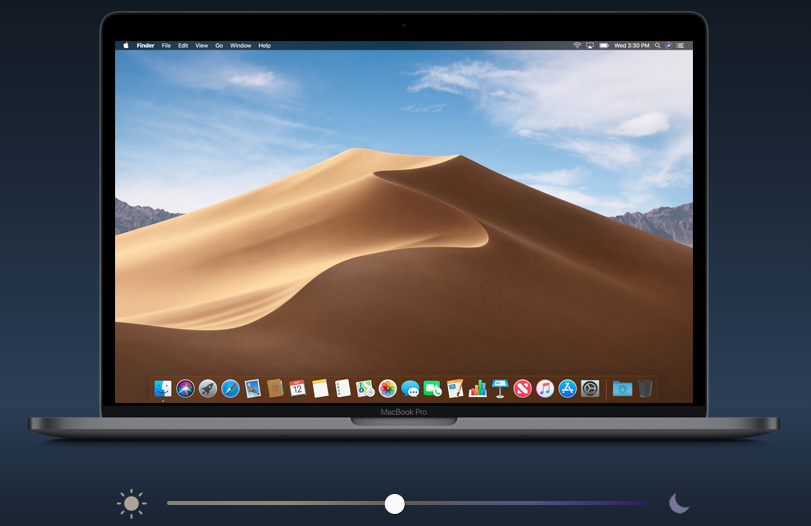811x526 pixels.
Task: Open the File menu in menu bar
Action: (166, 46)
